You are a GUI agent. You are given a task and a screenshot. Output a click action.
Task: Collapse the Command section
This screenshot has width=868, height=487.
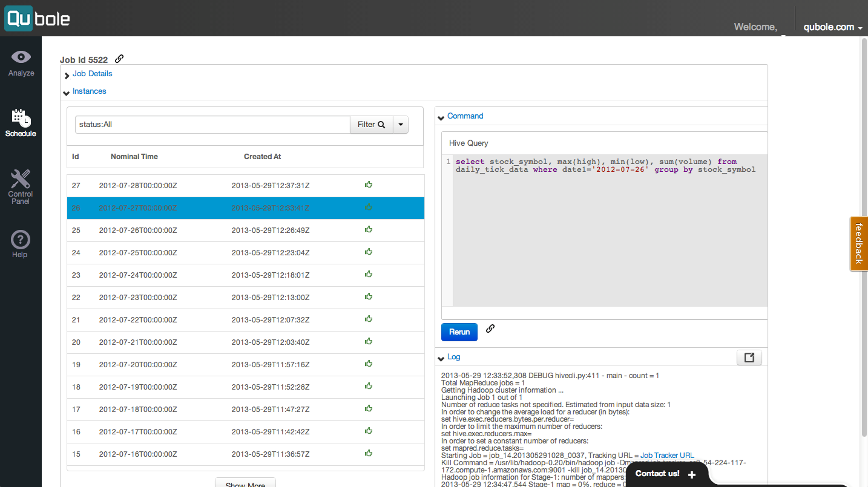pyautogui.click(x=465, y=116)
